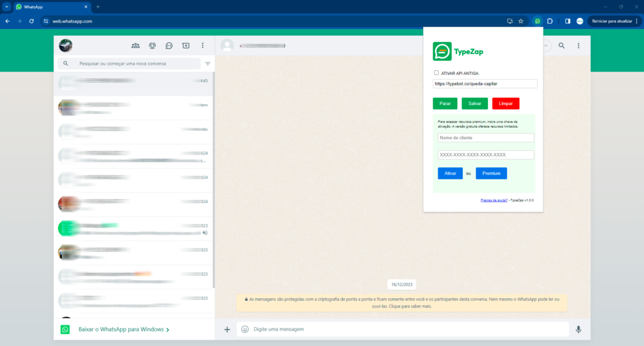Bookmark this page with star
The height and width of the screenshot is (346, 644).
(x=521, y=21)
